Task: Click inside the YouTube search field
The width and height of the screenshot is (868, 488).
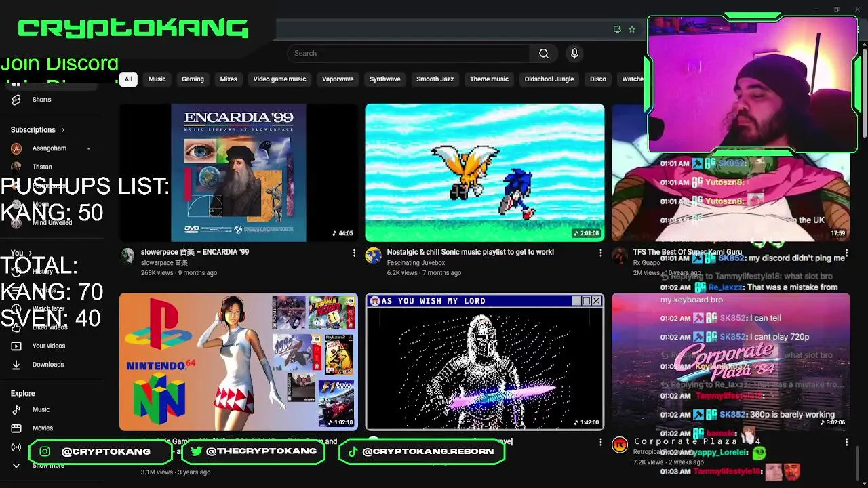Action: 408,54
